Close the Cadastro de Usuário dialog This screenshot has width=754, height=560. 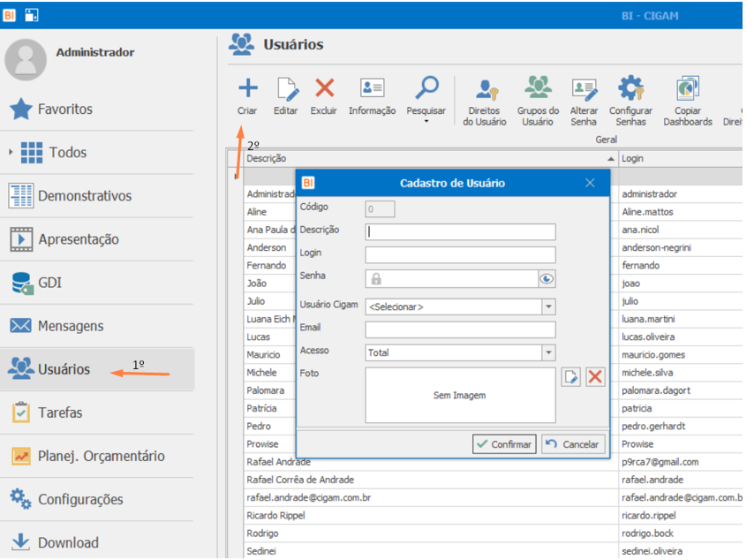(x=590, y=183)
